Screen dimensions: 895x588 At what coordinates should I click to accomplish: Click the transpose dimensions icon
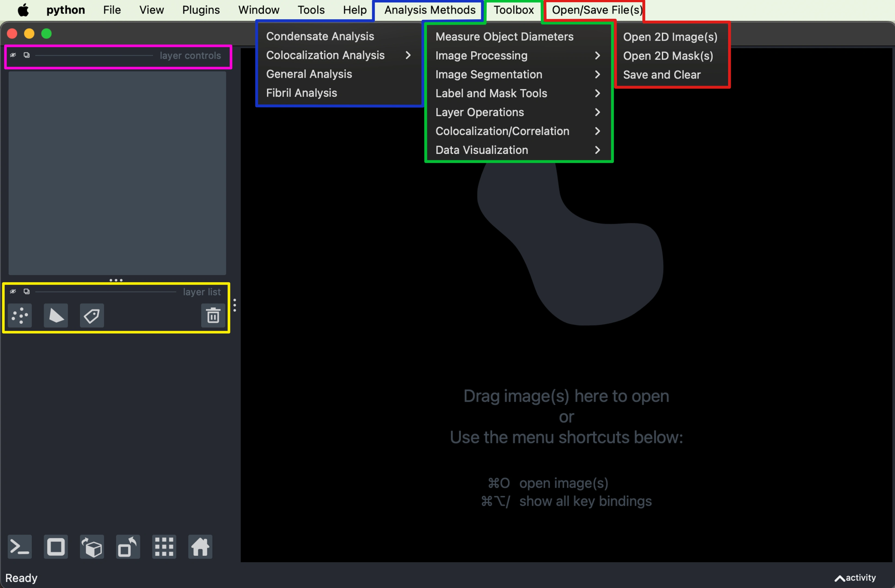[x=128, y=547]
